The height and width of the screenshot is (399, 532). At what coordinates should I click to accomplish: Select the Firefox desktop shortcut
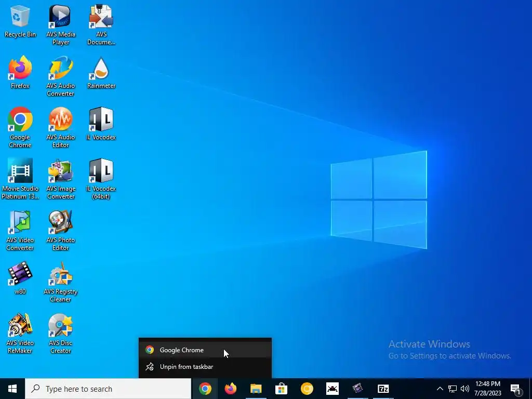(x=20, y=72)
